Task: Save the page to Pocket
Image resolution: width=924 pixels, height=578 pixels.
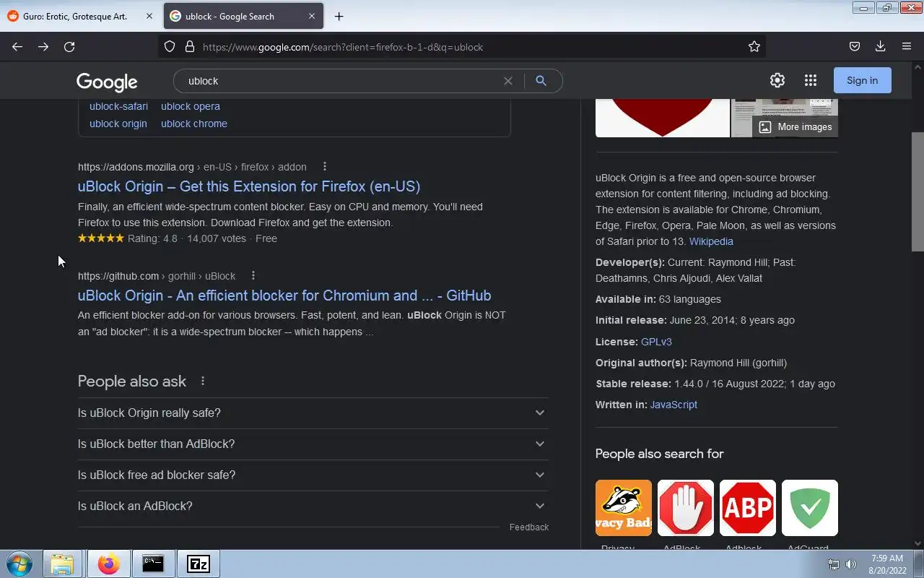Action: coord(855,46)
